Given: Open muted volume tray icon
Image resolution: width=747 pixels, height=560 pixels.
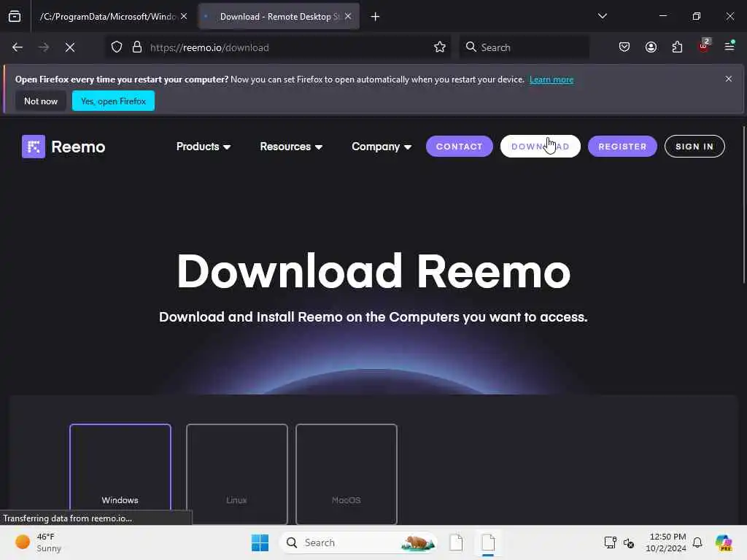Looking at the screenshot, I should [x=629, y=542].
